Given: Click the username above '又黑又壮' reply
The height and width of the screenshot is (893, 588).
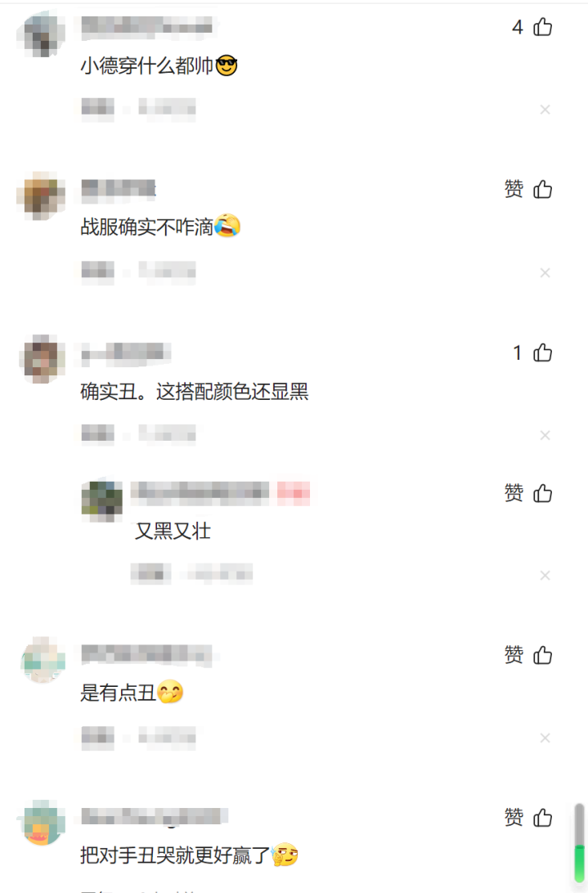Looking at the screenshot, I should [x=200, y=492].
